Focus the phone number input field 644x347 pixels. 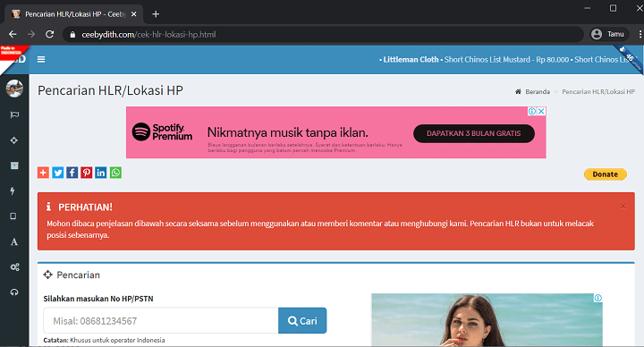[161, 321]
